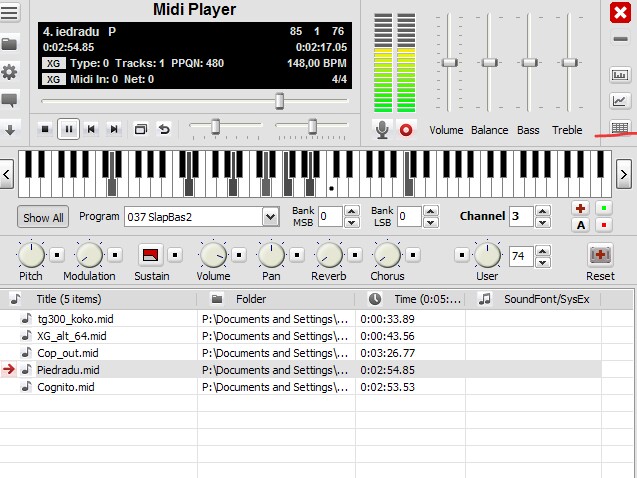Decrease Bank MSB value
637x478 pixels.
(x=351, y=223)
